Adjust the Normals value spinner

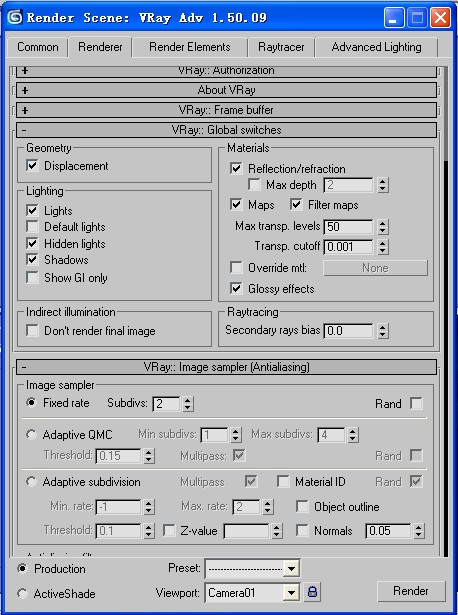tap(419, 531)
